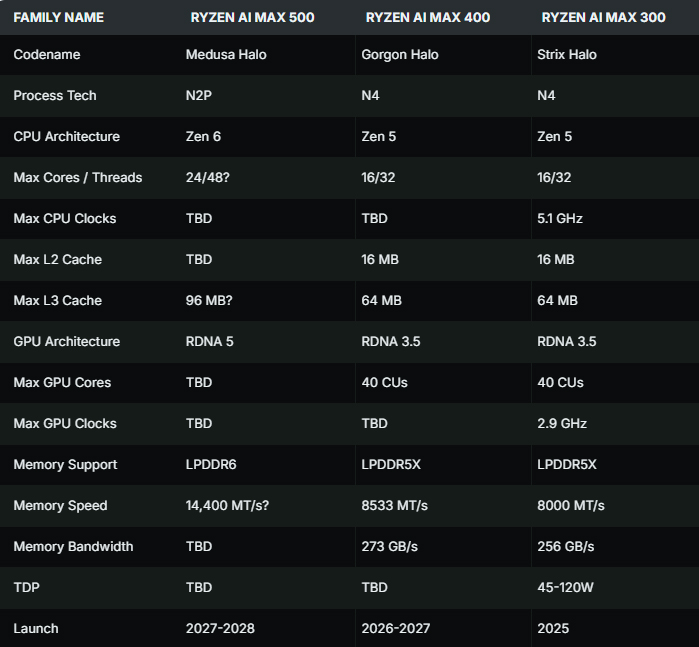Viewport: 699px width, 647px height.
Task: Select the RYZEN AI MAX 400 column header
Action: click(x=427, y=18)
